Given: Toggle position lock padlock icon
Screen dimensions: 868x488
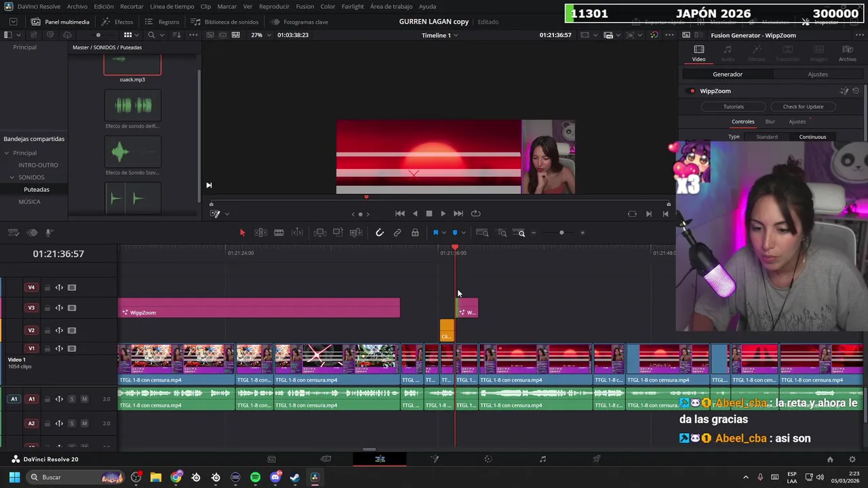Looking at the screenshot, I should [x=415, y=232].
